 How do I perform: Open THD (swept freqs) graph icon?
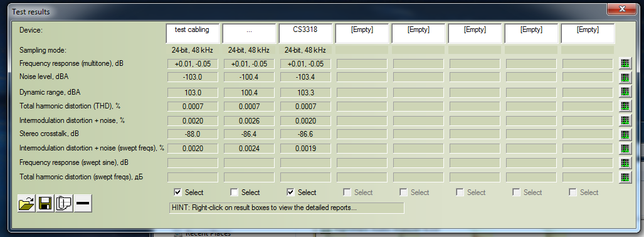pyautogui.click(x=625, y=177)
